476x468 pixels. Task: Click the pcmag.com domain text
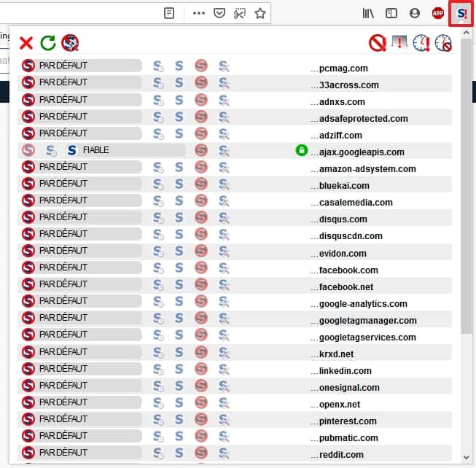click(x=343, y=69)
